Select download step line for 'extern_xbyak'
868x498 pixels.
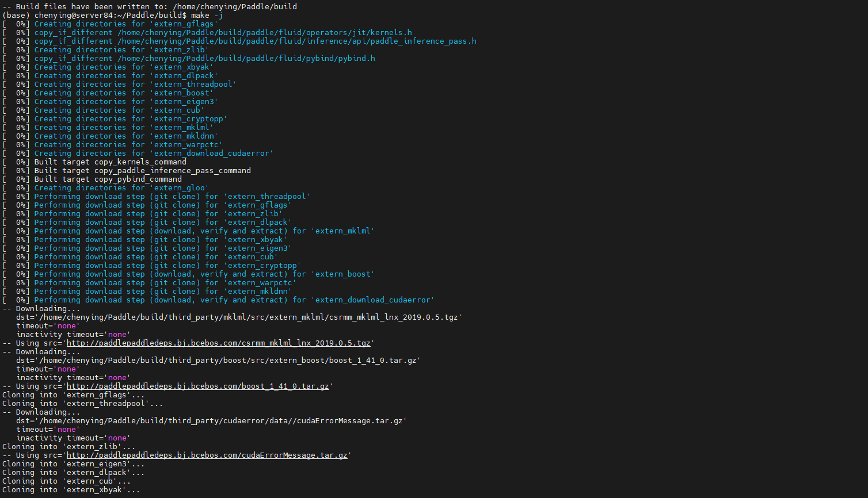tap(145, 239)
